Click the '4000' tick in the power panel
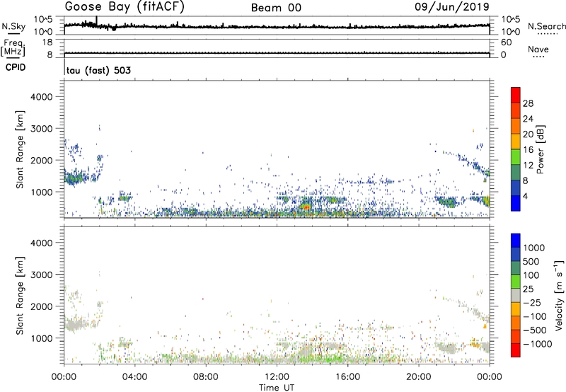The height and width of the screenshot is (392, 566). click(42, 97)
